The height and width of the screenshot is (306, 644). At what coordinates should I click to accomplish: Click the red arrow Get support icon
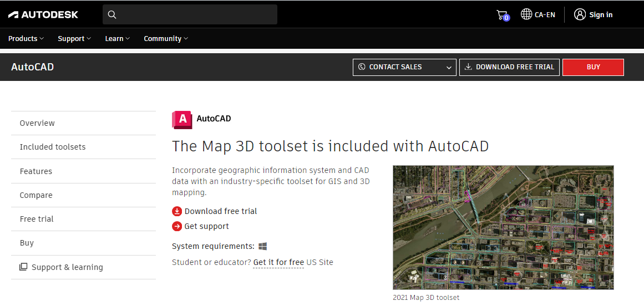tap(176, 226)
